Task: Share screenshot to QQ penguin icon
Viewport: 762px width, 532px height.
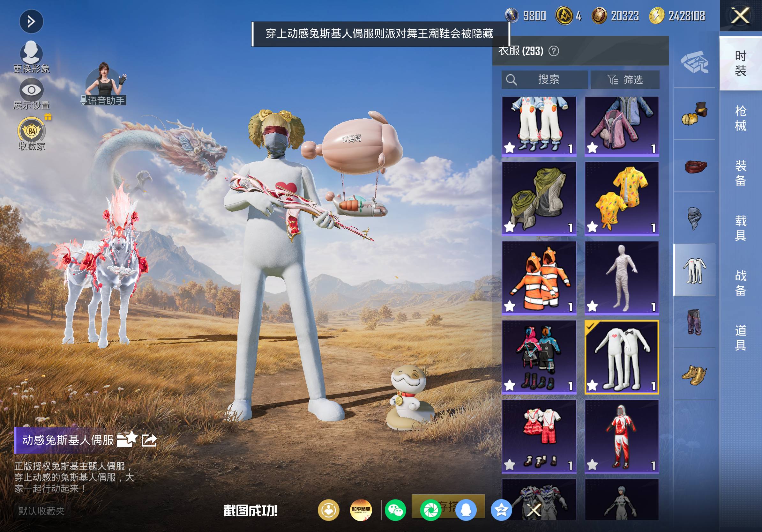Action: pos(466,510)
